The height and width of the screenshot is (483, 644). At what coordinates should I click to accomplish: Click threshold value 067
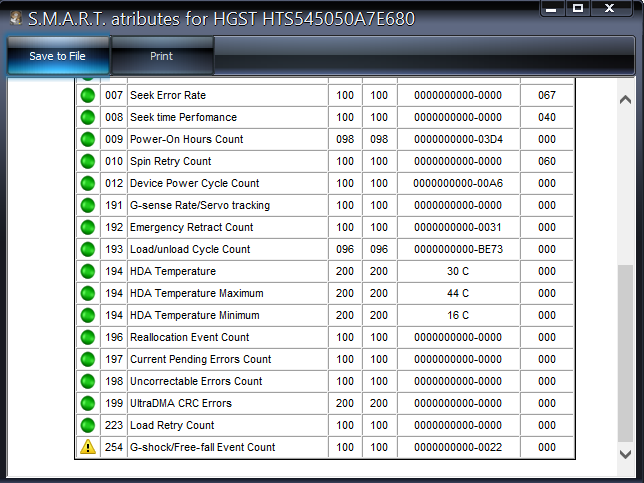(x=547, y=95)
